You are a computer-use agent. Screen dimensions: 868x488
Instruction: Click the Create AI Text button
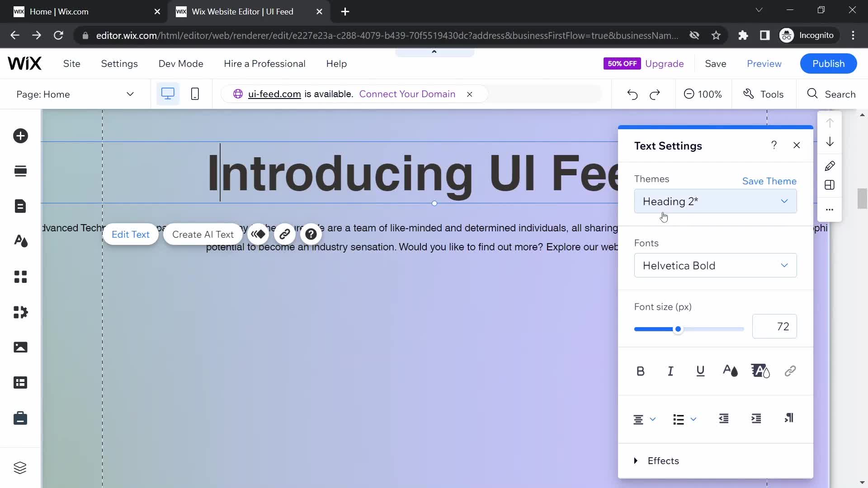[x=203, y=234]
